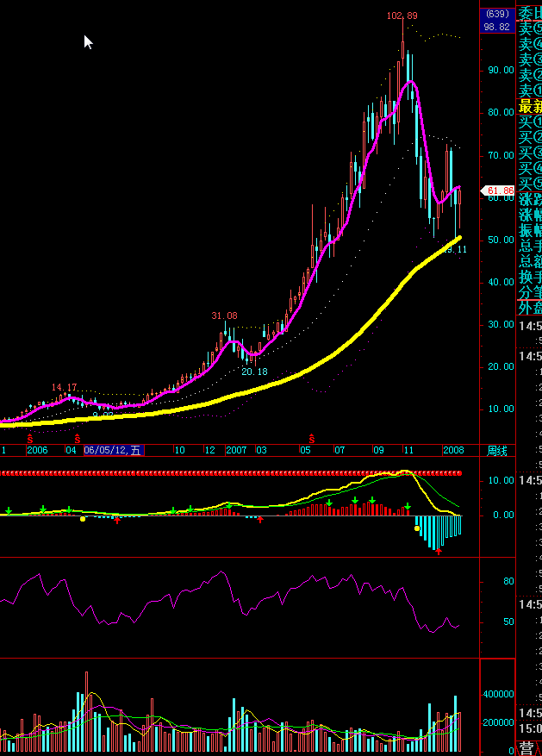542x756 pixels.
Task: Click the 61.86 current price marker
Action: pos(499,191)
